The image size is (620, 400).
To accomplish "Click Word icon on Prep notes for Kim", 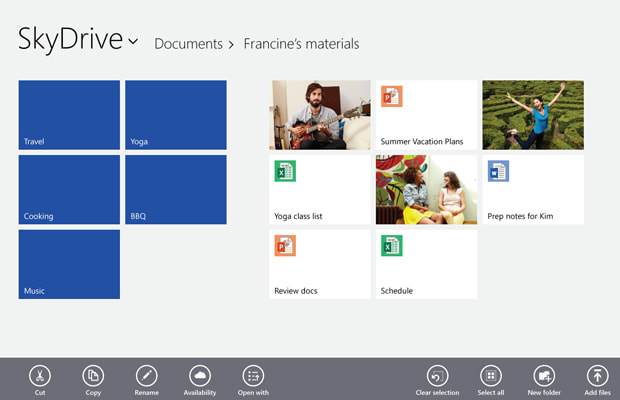I will click(x=498, y=171).
